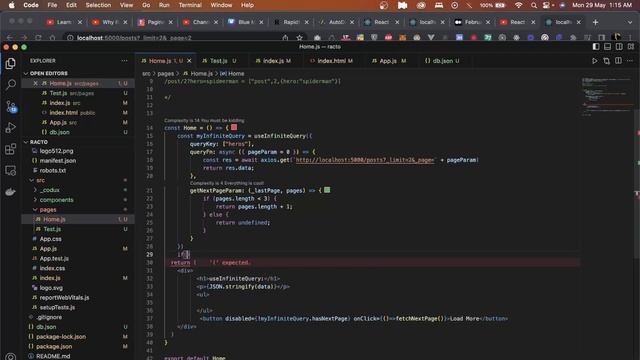Image resolution: width=640 pixels, height=360 pixels.
Task: Click the code minimap preview
Action: (607, 96)
